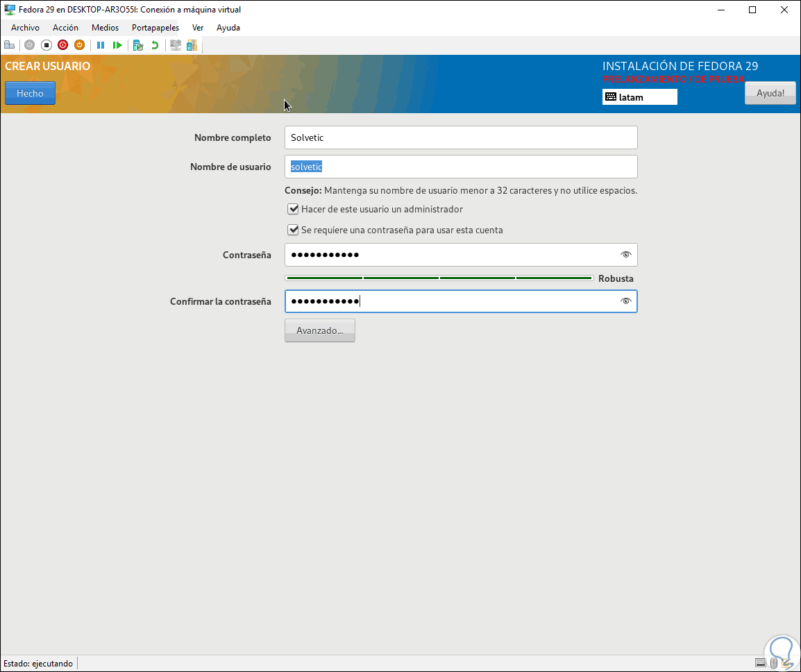Click the orange Save state icon
This screenshot has height=672, width=801.
coord(79,45)
